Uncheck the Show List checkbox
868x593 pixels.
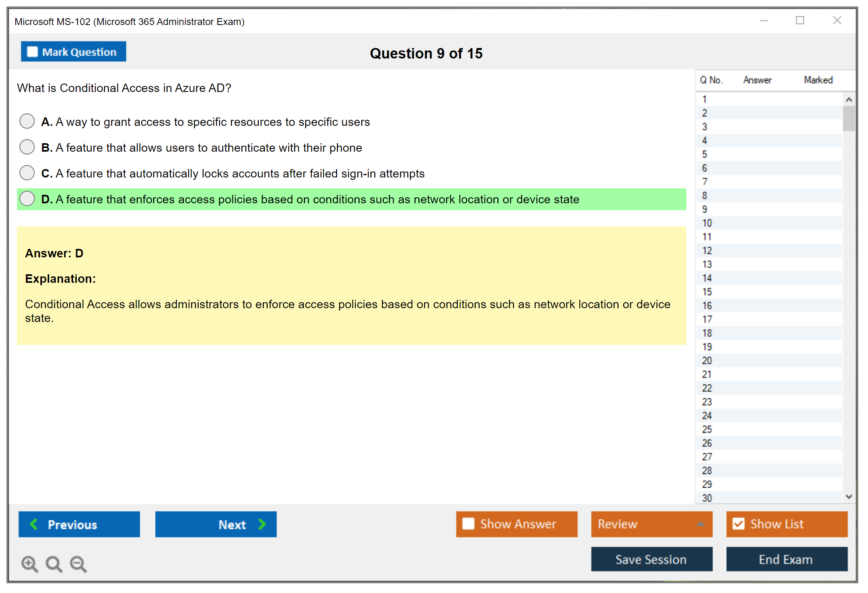pos(738,524)
